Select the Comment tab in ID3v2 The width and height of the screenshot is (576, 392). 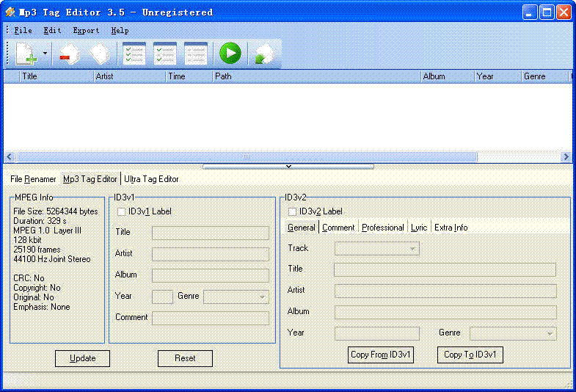(x=338, y=228)
